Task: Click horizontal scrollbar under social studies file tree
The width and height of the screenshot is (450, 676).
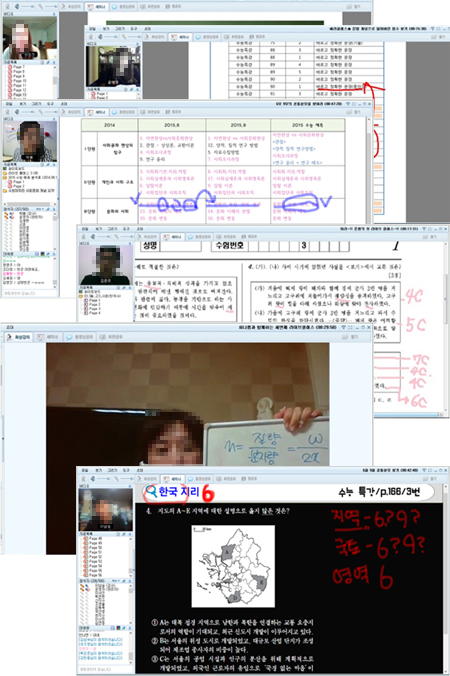Action: coord(30,204)
